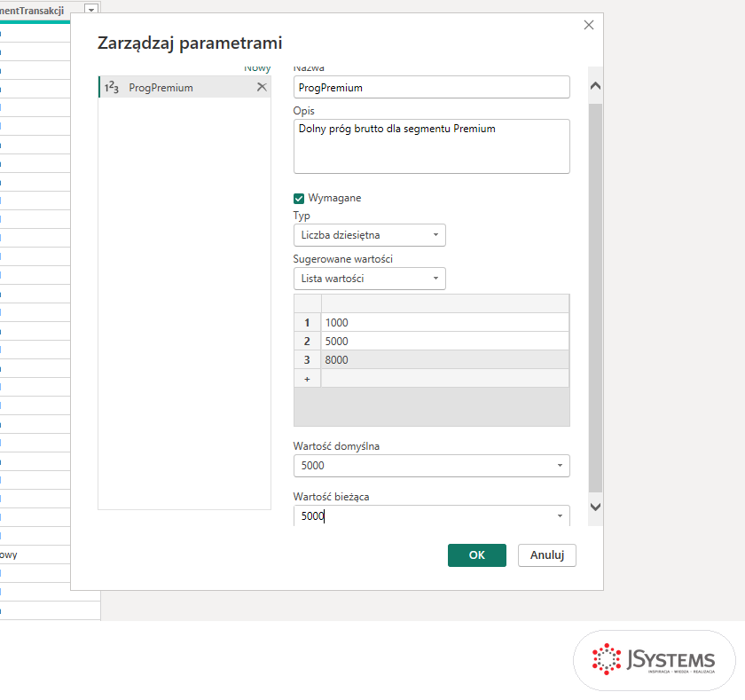Open the column filter dropdown behind dialog
Viewport: 745px width, 700px height.
91,10
